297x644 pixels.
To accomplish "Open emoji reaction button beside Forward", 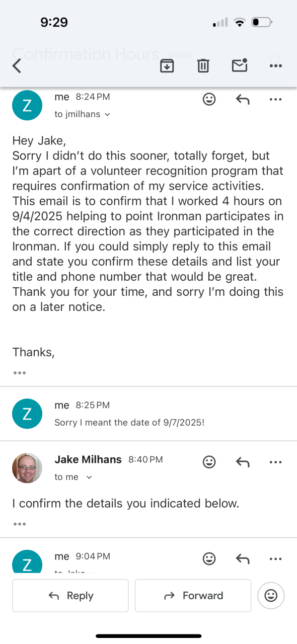I will [271, 596].
